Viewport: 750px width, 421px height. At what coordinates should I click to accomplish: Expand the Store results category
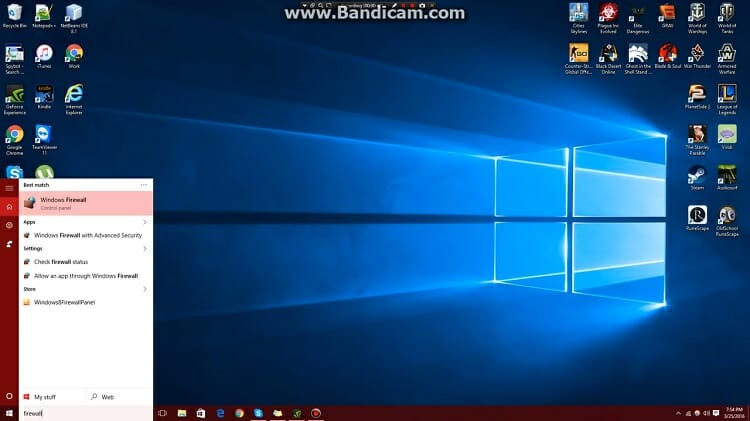click(x=145, y=289)
